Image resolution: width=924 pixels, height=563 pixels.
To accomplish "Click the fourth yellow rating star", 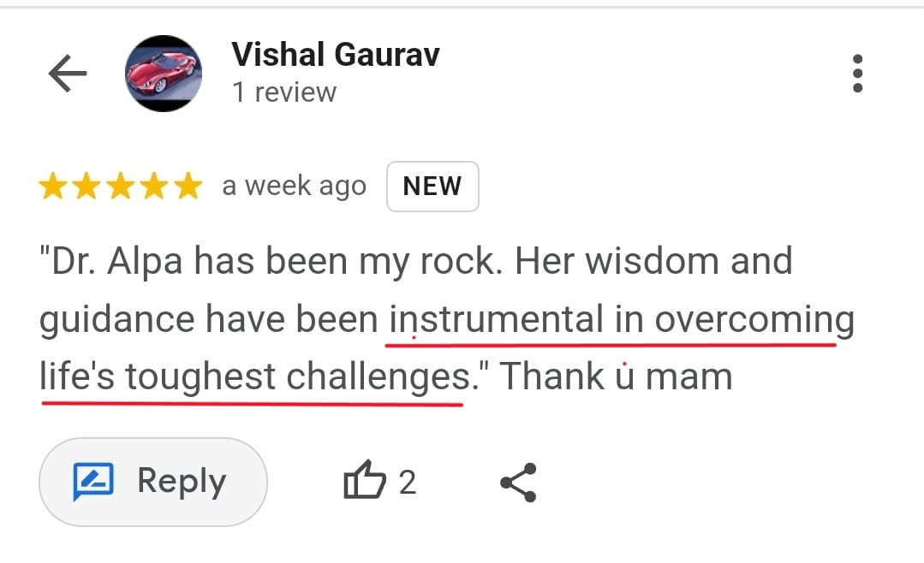I will (153, 187).
